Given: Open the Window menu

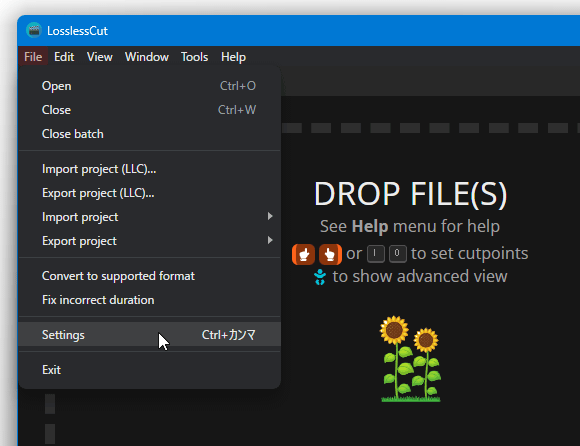Looking at the screenshot, I should 147,57.
